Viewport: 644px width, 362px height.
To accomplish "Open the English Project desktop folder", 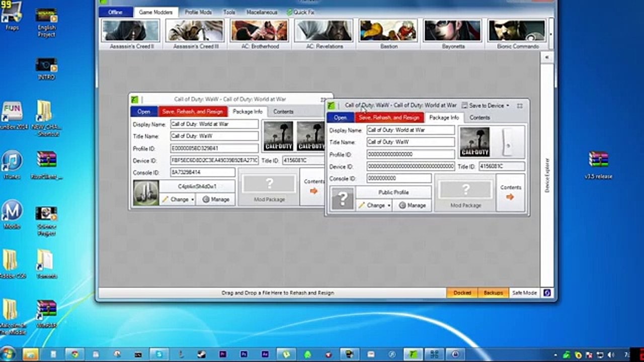I will (46, 23).
